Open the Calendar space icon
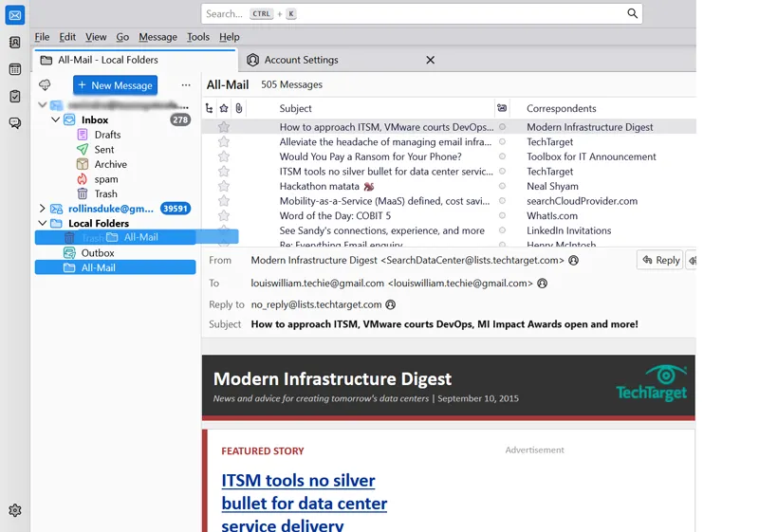The height and width of the screenshot is (532, 759). (x=15, y=69)
